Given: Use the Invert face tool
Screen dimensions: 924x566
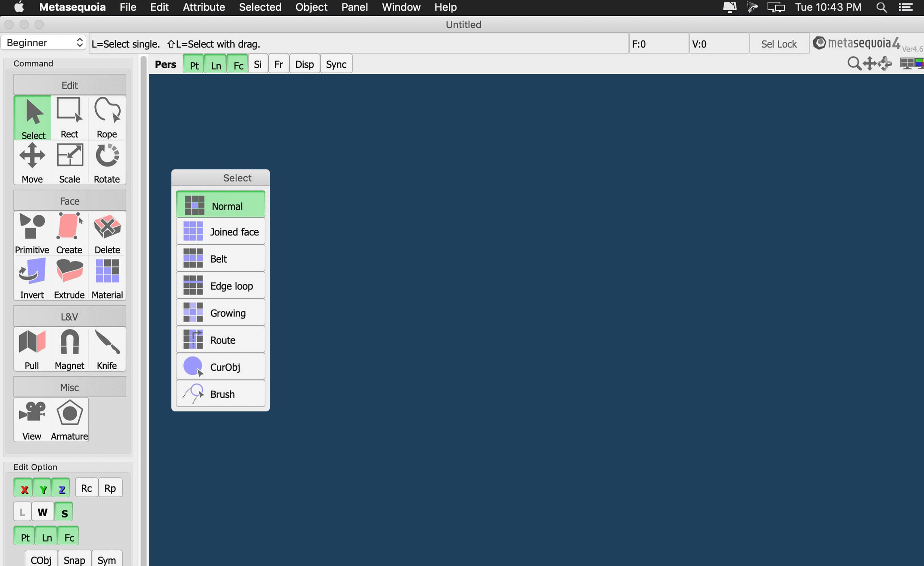Looking at the screenshot, I should click(32, 279).
